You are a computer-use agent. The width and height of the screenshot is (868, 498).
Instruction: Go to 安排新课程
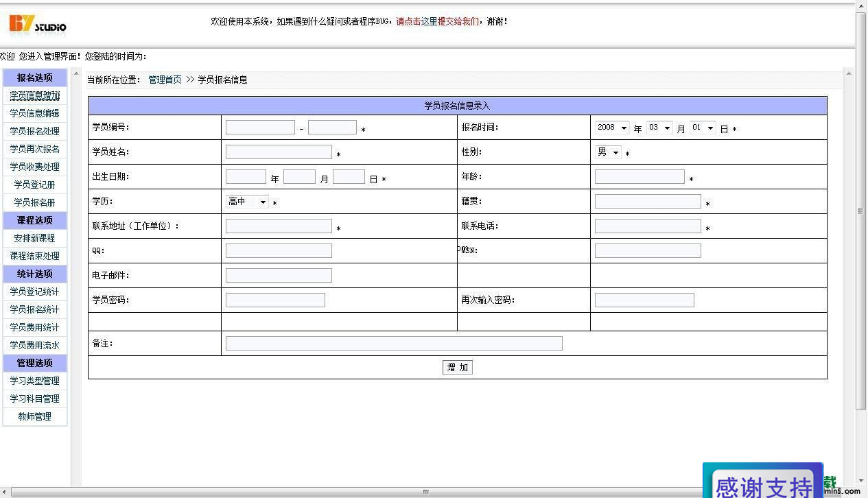click(35, 238)
